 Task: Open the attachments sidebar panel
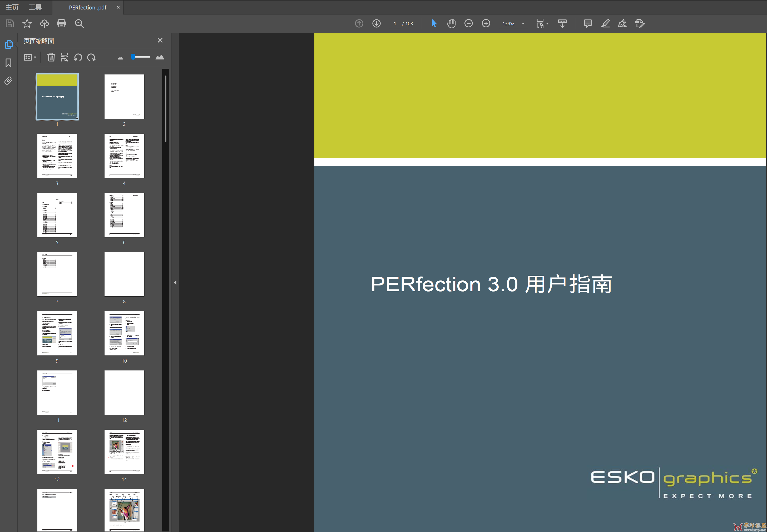8,81
